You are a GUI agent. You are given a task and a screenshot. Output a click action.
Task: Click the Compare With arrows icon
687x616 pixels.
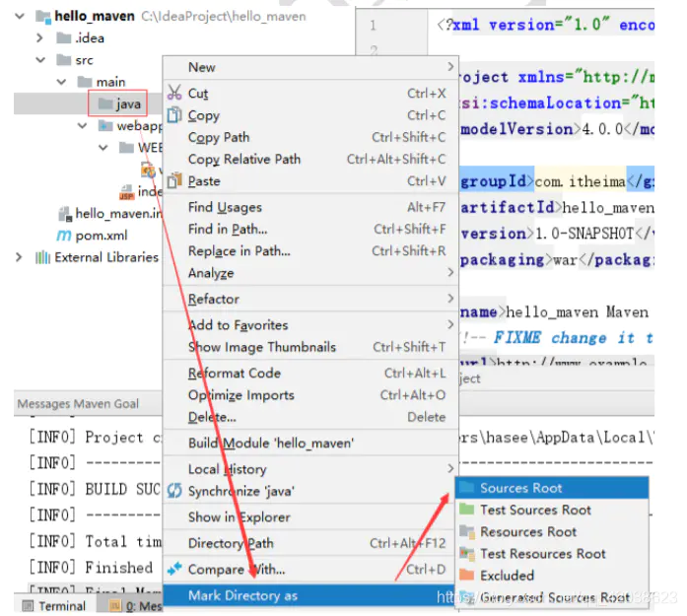(x=174, y=569)
